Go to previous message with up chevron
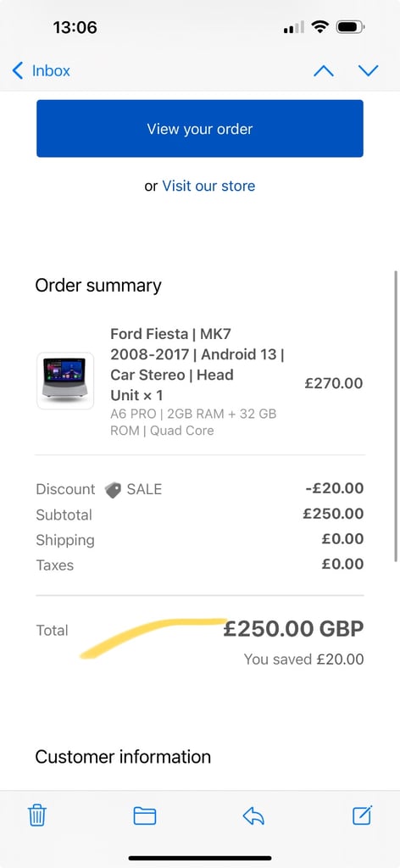Image resolution: width=400 pixels, height=868 pixels. click(324, 71)
